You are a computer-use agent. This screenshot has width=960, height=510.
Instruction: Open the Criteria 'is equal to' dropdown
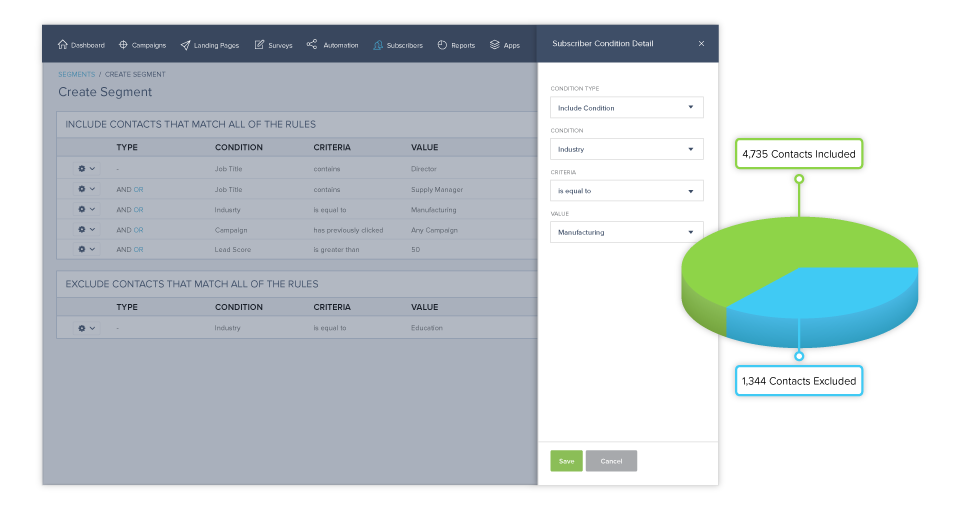[626, 190]
